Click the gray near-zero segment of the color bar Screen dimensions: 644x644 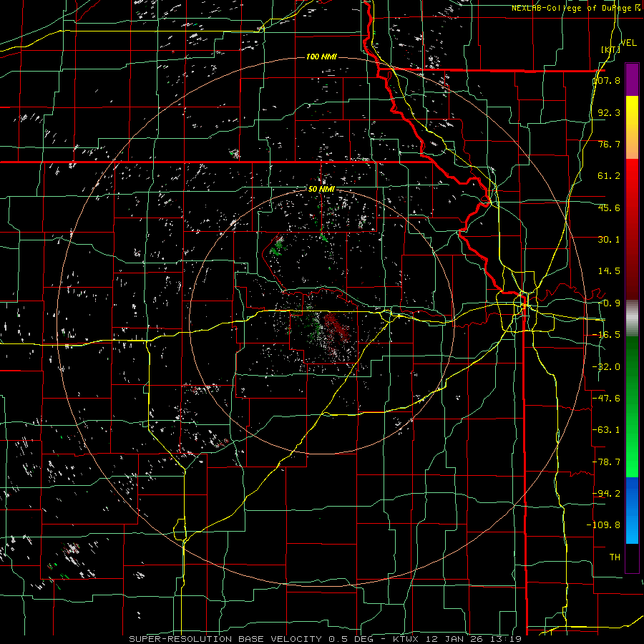(632, 318)
